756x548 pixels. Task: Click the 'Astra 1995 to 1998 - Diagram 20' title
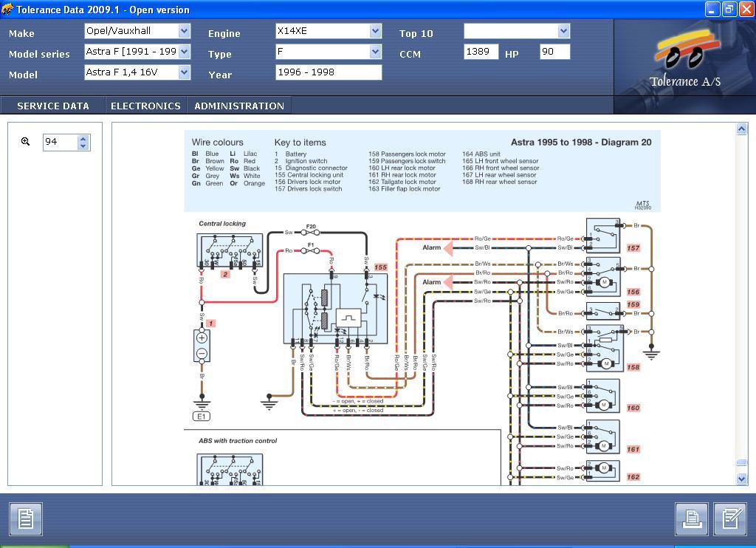tap(581, 143)
